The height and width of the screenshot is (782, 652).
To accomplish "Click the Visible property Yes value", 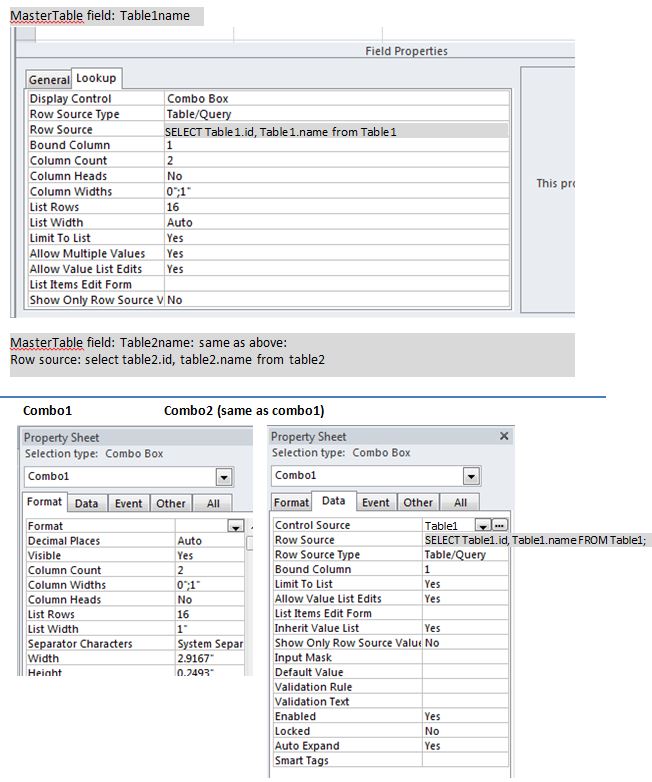I will (x=210, y=556).
